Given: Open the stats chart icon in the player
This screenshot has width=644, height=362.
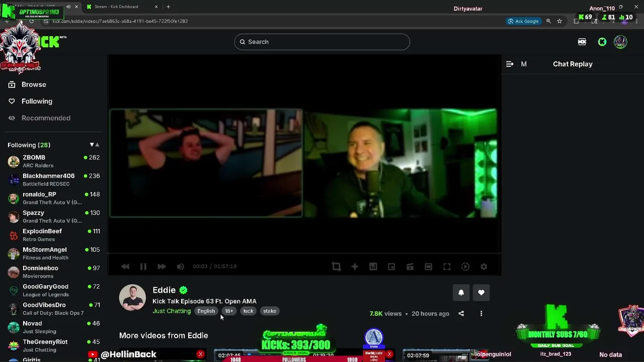Looking at the screenshot, I should click(373, 266).
